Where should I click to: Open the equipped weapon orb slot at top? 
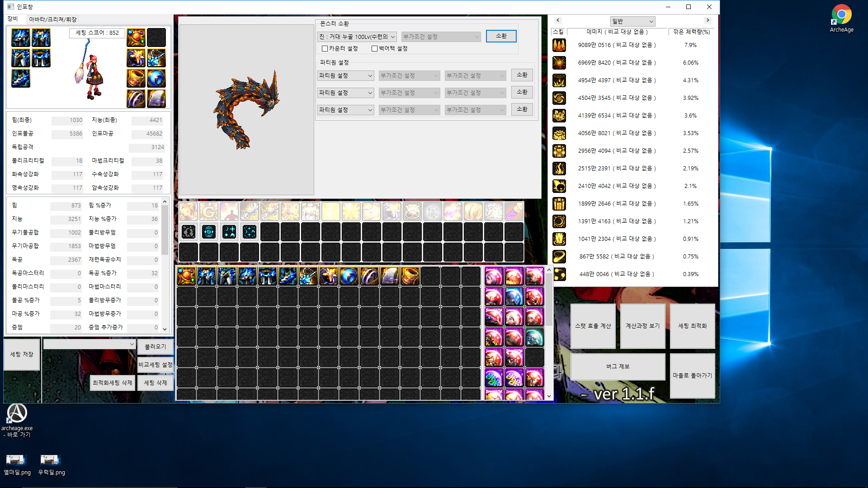tap(136, 38)
